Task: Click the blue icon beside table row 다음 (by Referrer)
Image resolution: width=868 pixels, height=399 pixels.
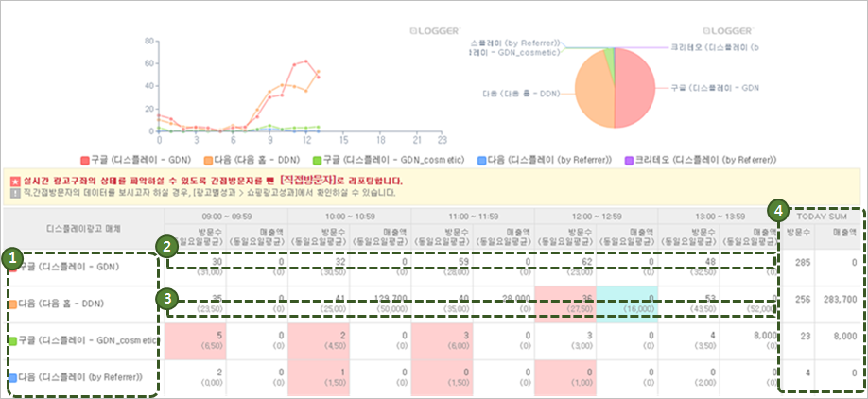Action: point(12,377)
